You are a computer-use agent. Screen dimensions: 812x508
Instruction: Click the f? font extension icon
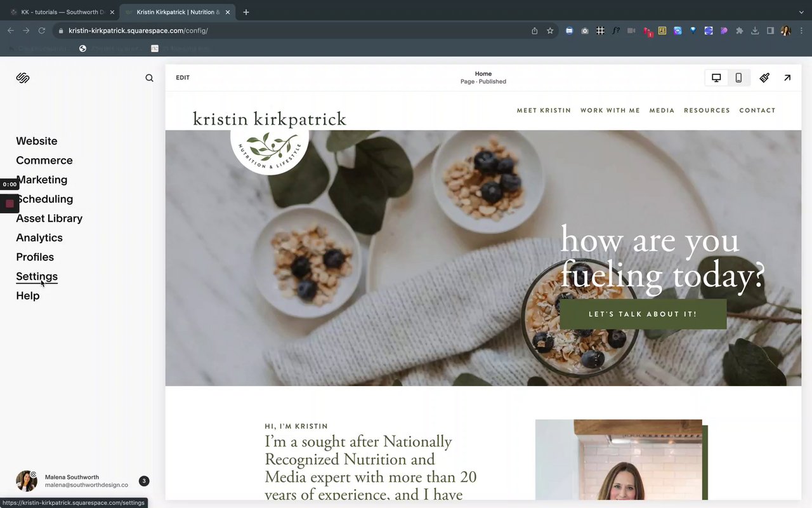pyautogui.click(x=616, y=30)
